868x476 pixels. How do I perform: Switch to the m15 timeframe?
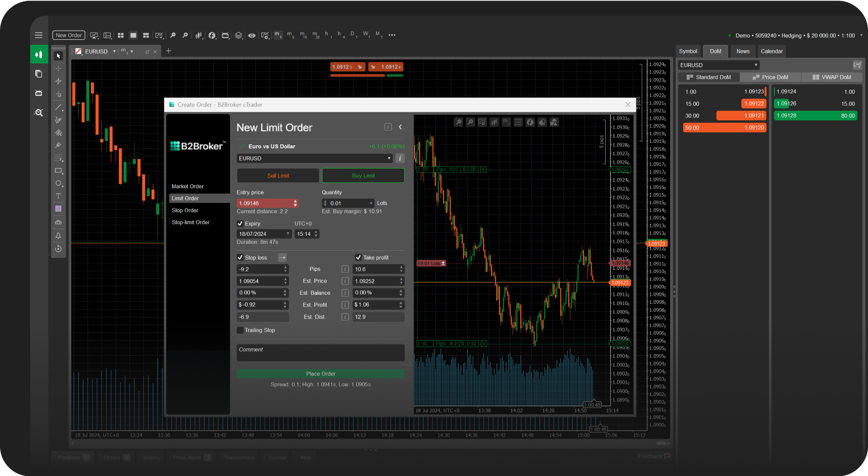303,35
